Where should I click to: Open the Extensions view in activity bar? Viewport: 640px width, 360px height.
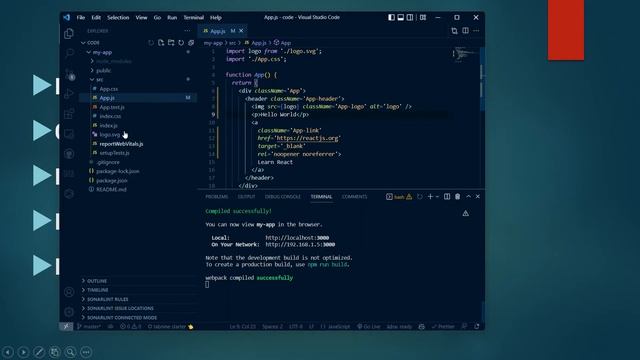click(x=69, y=113)
